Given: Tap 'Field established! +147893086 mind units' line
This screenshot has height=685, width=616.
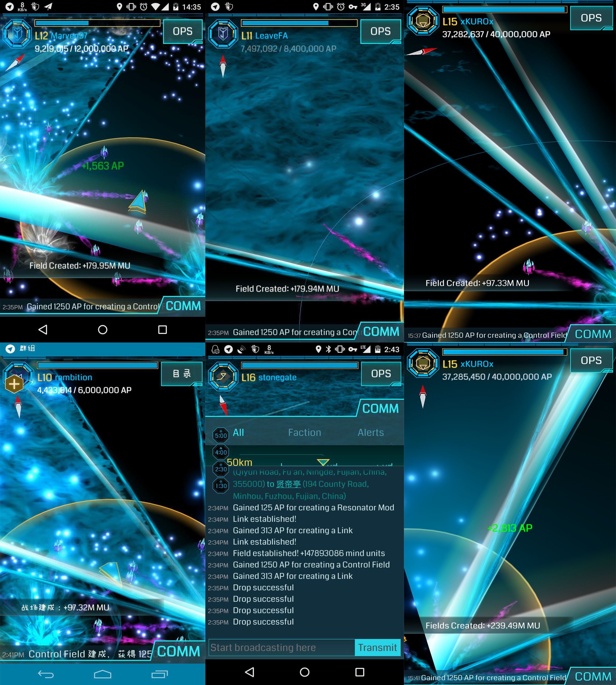Looking at the screenshot, I should click(309, 553).
